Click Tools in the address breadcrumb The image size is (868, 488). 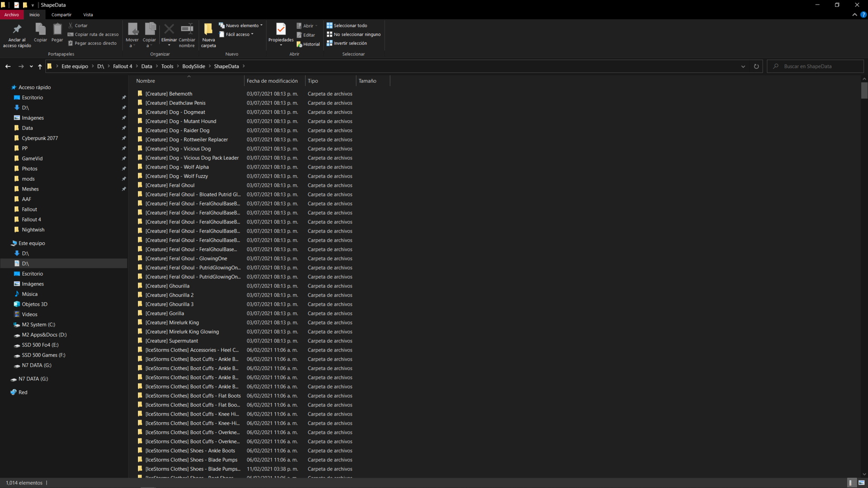[167, 66]
